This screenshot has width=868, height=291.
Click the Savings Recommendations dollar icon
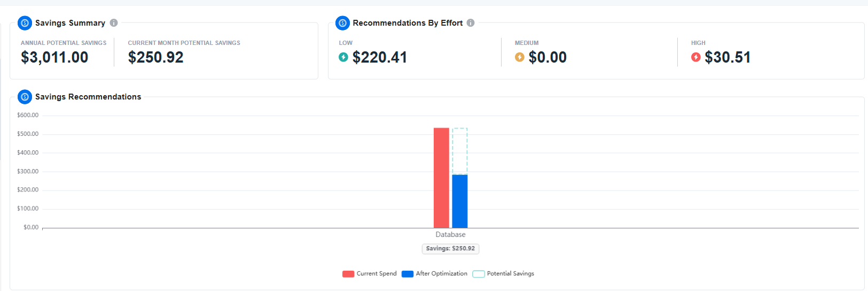click(x=25, y=97)
